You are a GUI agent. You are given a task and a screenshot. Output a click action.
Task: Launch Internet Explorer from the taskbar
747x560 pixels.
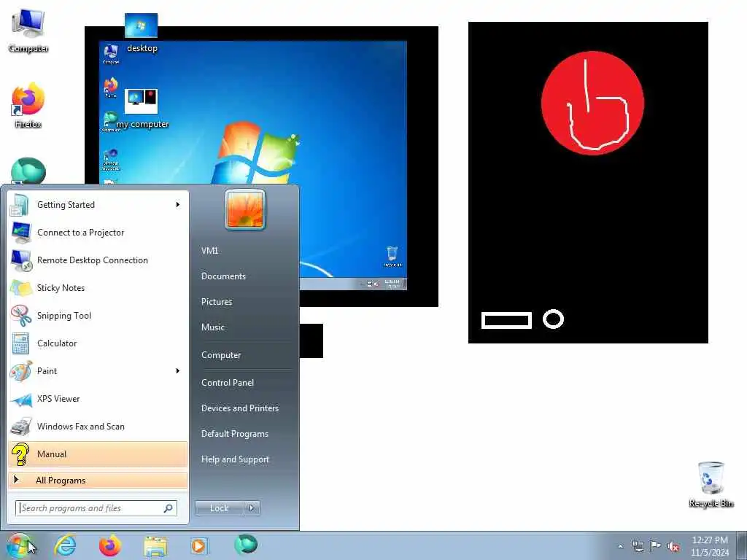65,545
